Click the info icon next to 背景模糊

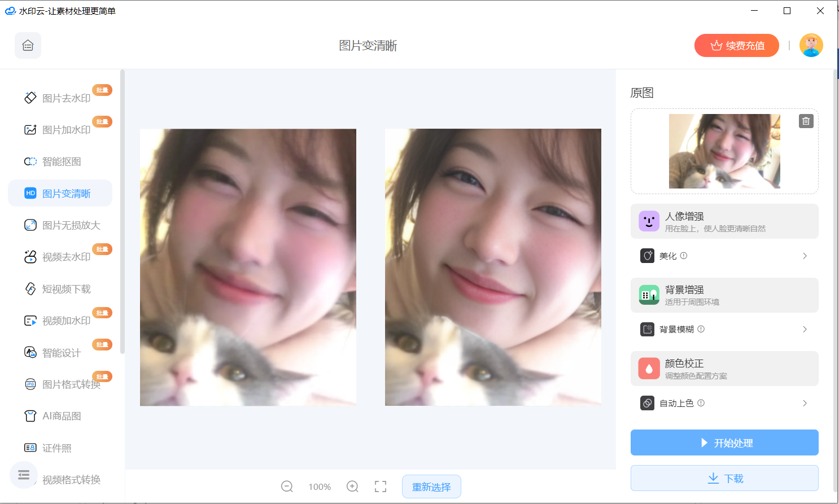[701, 329]
